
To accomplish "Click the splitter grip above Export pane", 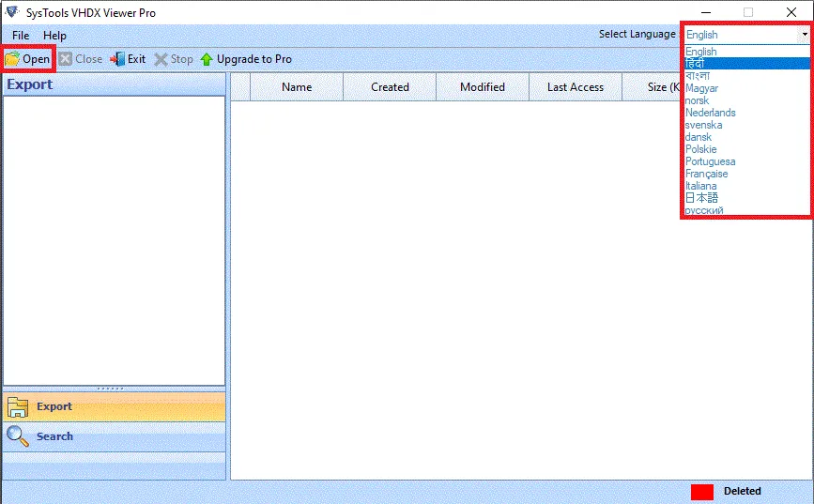I will pyautogui.click(x=111, y=389).
